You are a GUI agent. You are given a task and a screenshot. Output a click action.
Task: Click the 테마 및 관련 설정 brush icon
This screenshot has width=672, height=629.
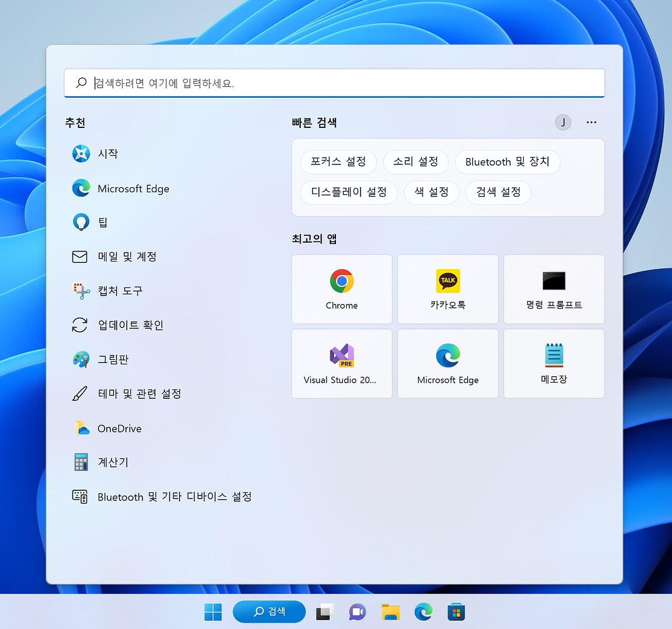click(79, 393)
